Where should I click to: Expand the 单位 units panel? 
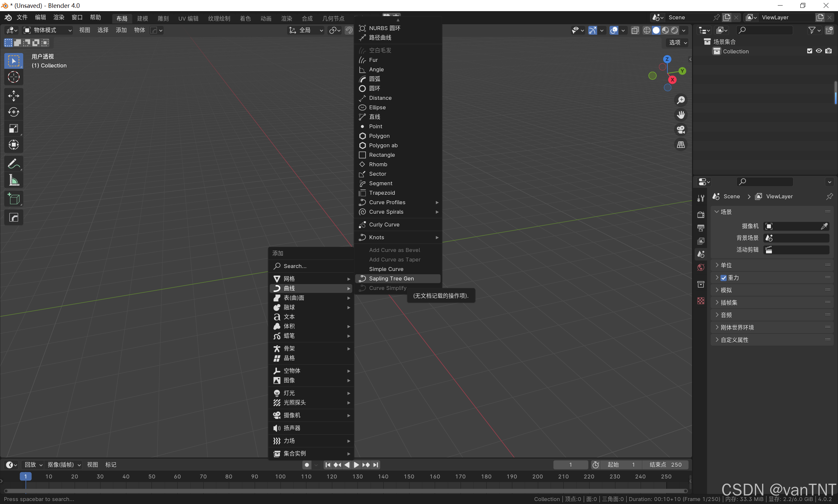coord(726,265)
